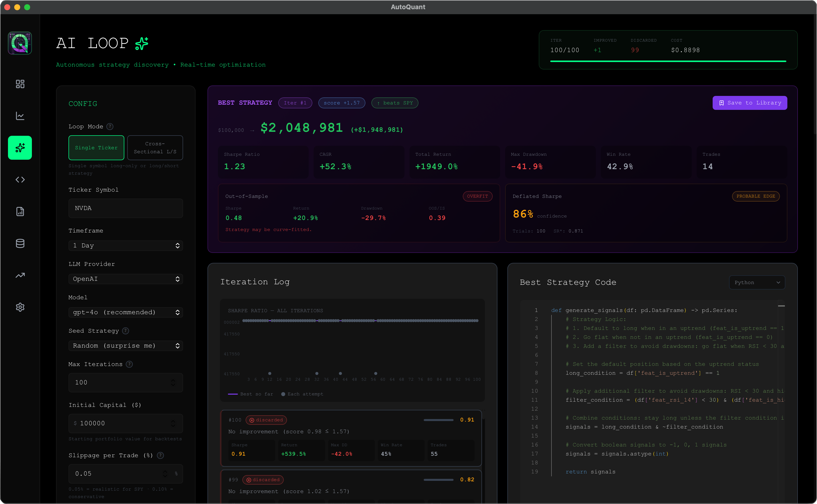Click the Slippage 0.05 field
This screenshot has height=504, width=817.
[x=126, y=474]
